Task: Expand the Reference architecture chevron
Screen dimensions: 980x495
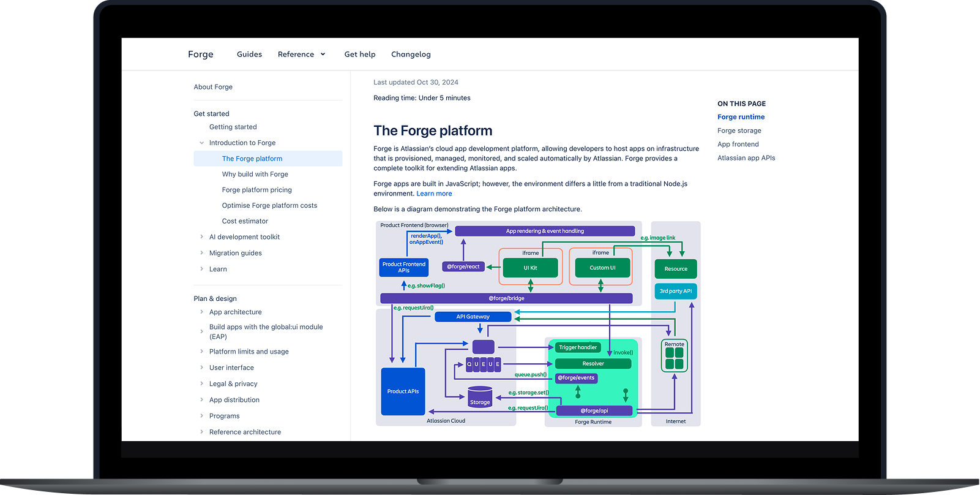Action: (201, 432)
